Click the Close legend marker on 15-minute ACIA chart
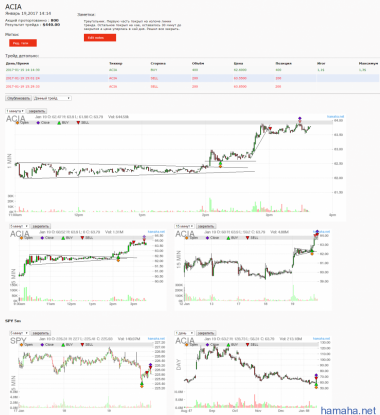Image resolution: width=380 pixels, height=415 pixels. pos(207,238)
